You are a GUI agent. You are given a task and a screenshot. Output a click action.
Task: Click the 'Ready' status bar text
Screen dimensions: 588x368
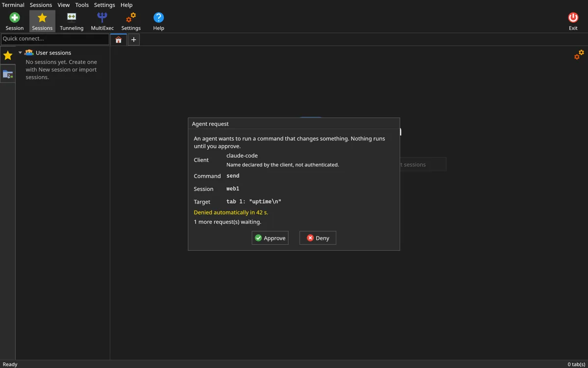click(10, 364)
